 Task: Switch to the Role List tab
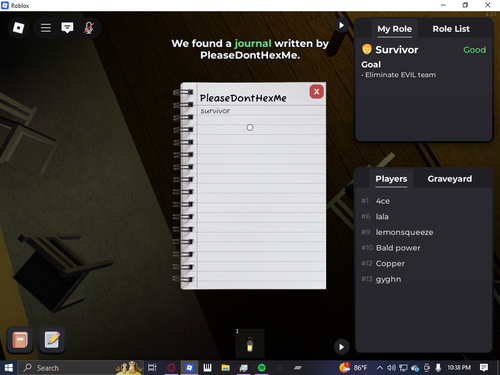[x=451, y=29]
